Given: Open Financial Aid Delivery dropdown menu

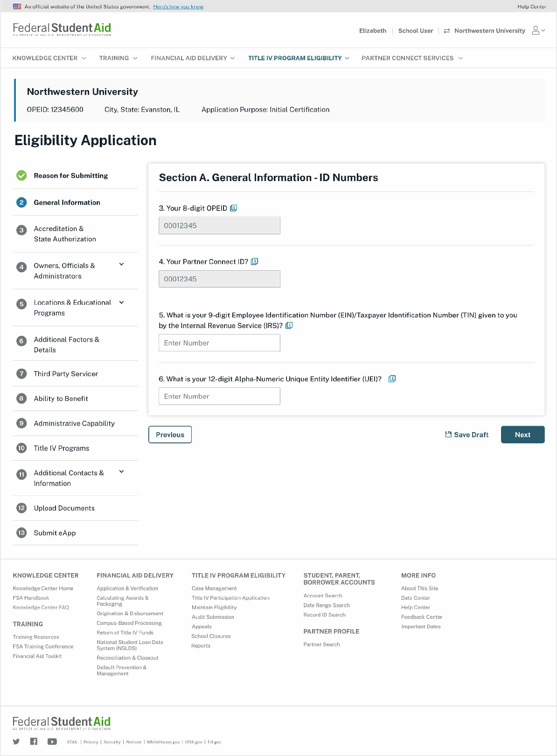Looking at the screenshot, I should tap(193, 58).
